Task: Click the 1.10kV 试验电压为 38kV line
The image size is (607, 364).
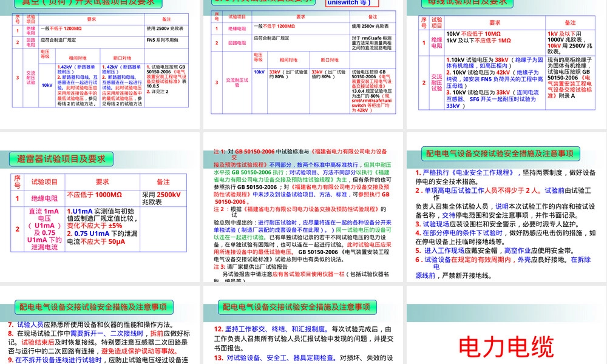Action: pyautogui.click(x=494, y=62)
